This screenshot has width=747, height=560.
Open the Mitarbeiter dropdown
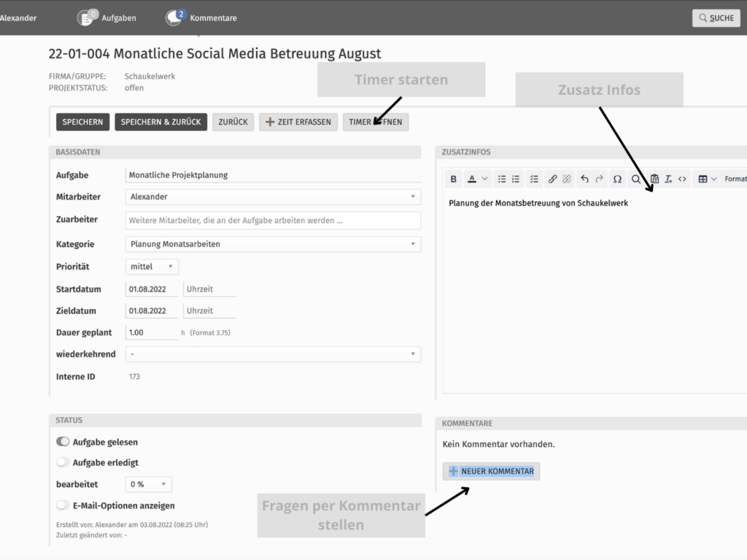pos(273,197)
